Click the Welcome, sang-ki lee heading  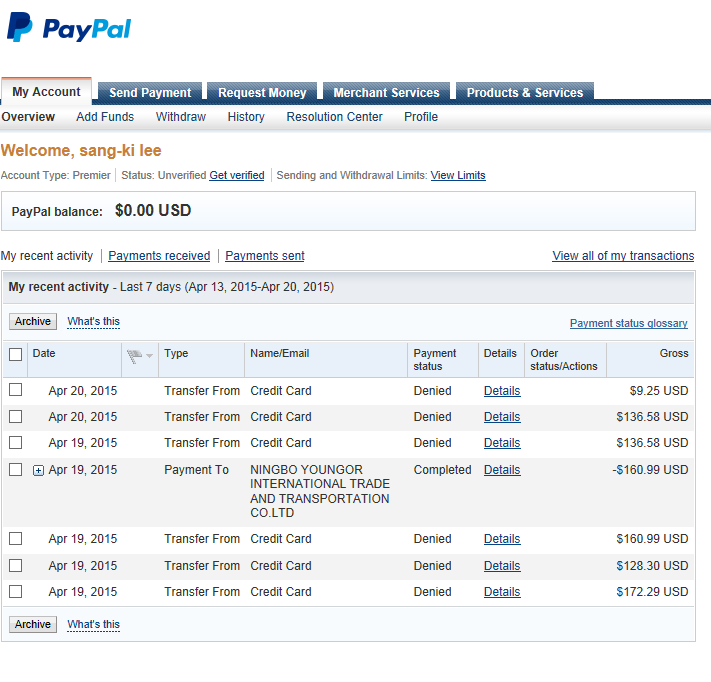pyautogui.click(x=81, y=151)
